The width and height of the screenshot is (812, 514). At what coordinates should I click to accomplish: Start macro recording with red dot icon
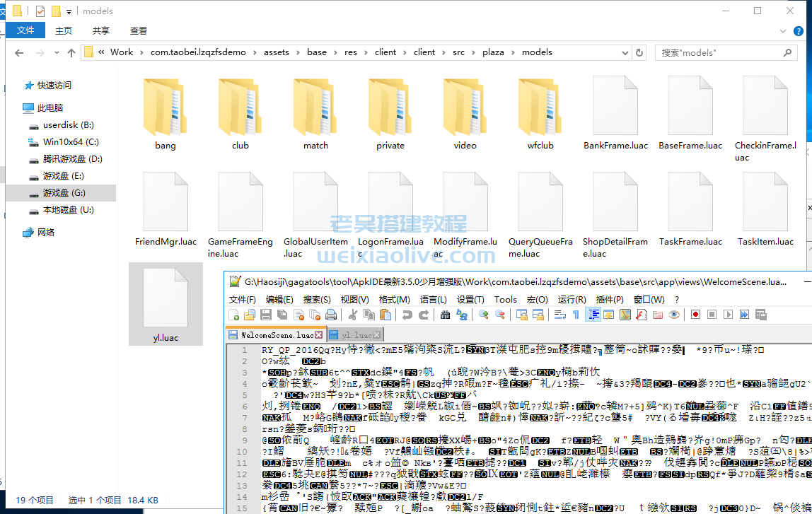pyautogui.click(x=695, y=315)
